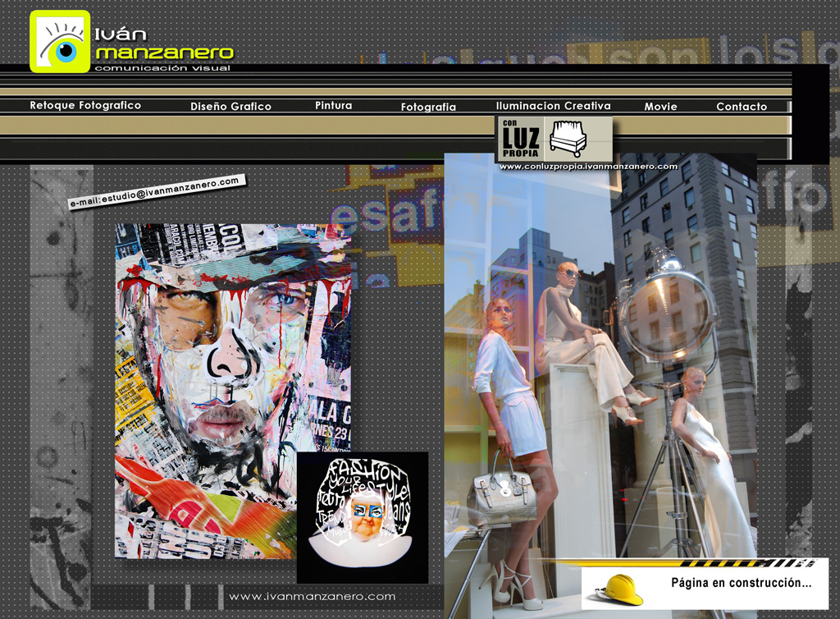The width and height of the screenshot is (840, 619).
Task: Click the Con Luz Propia logo banner
Action: point(554,139)
